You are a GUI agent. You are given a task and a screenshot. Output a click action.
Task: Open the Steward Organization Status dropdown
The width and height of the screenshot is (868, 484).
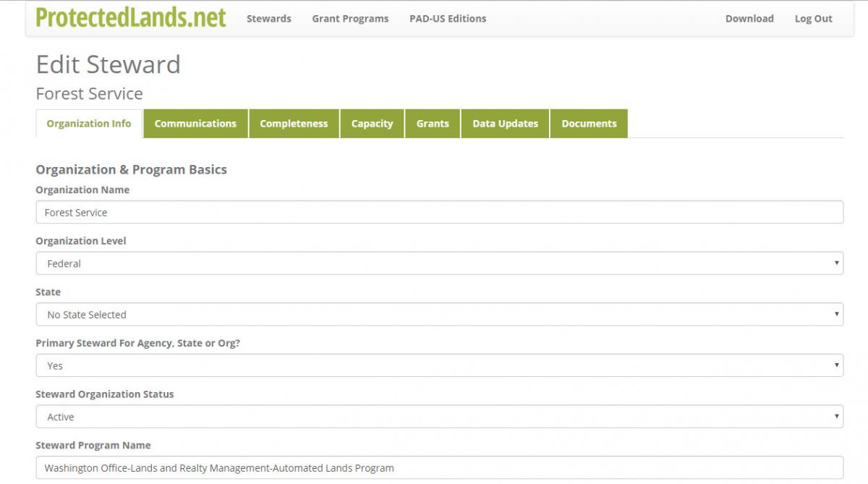click(440, 417)
